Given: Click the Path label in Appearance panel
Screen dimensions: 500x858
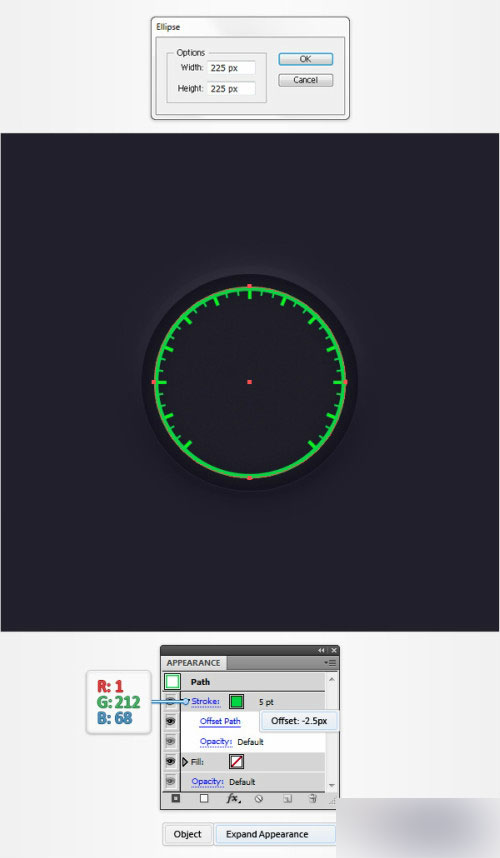Looking at the screenshot, I should (200, 682).
